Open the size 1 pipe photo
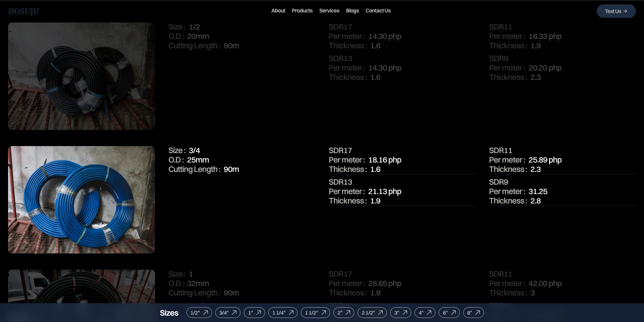This screenshot has height=322, width=644. pyautogui.click(x=82, y=286)
